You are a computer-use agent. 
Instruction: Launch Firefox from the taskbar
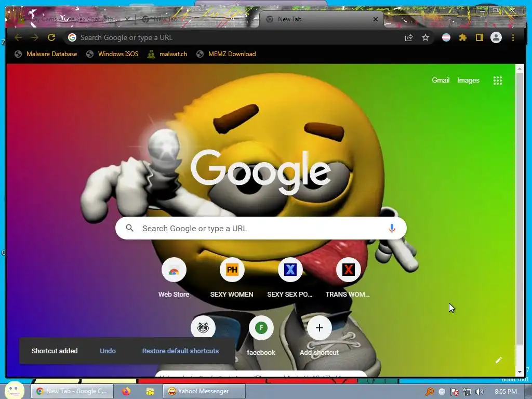126,391
